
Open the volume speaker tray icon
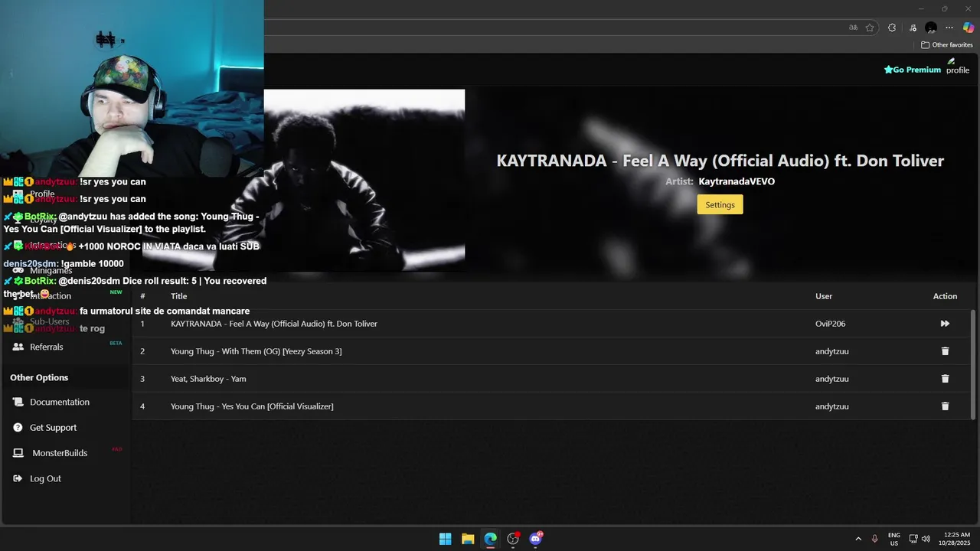tap(926, 539)
